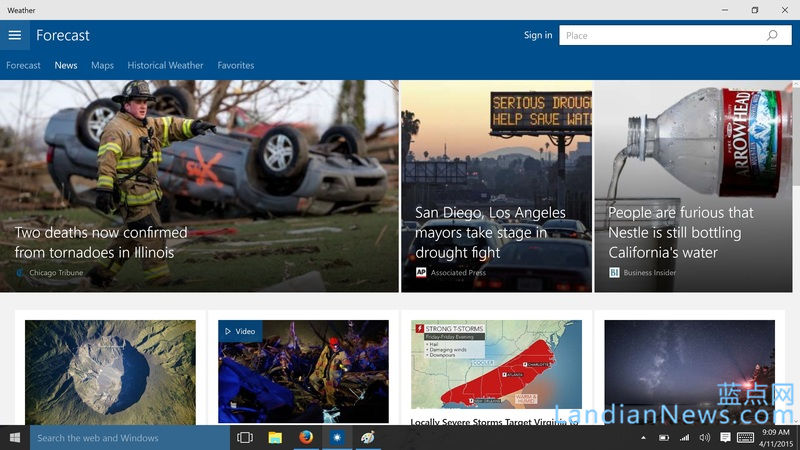Click the Chicago Tribune source label
This screenshot has width=800, height=450.
[56, 272]
